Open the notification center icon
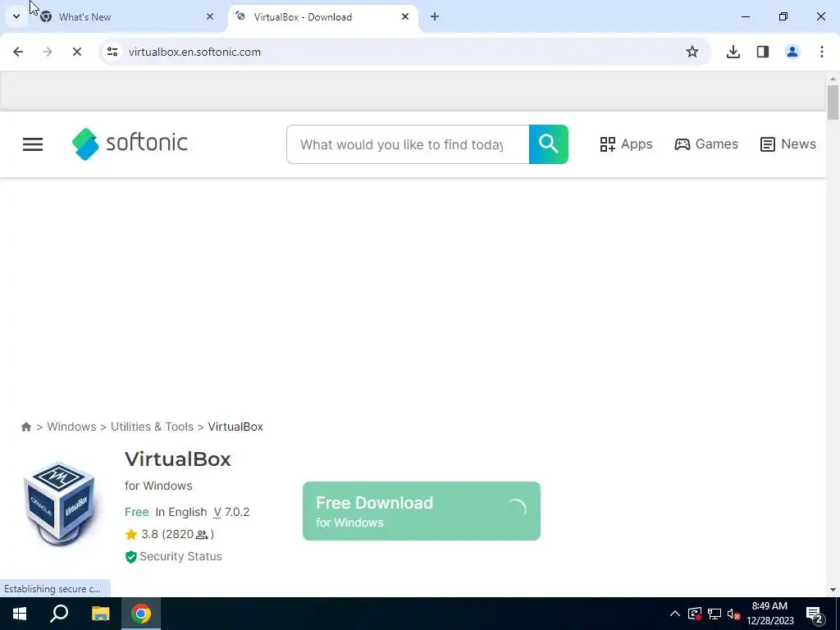840x630 pixels. pos(815,615)
